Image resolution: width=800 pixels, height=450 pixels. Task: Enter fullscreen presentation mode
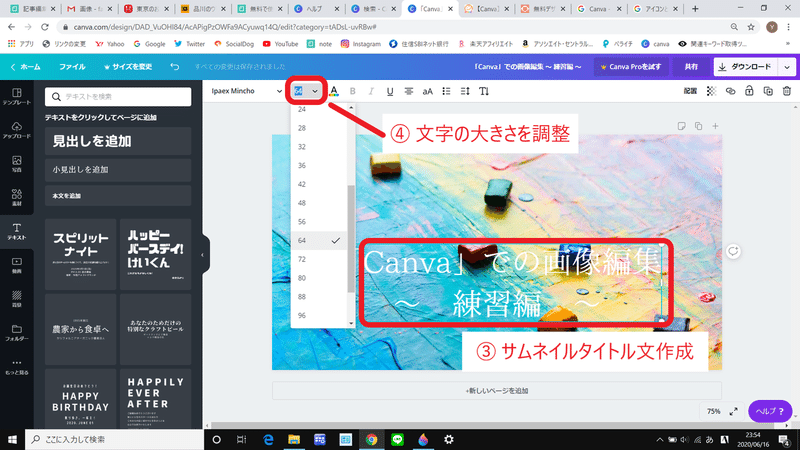tap(733, 411)
